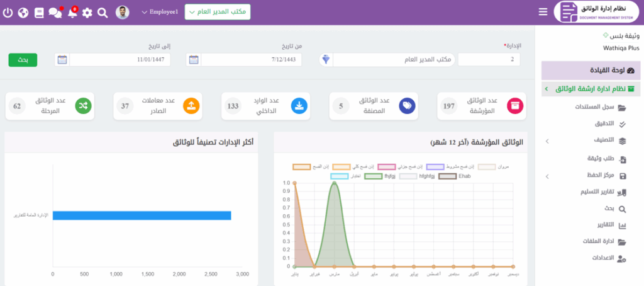
Task: Click the magnifier search icon in header
Action: pyautogui.click(x=103, y=12)
